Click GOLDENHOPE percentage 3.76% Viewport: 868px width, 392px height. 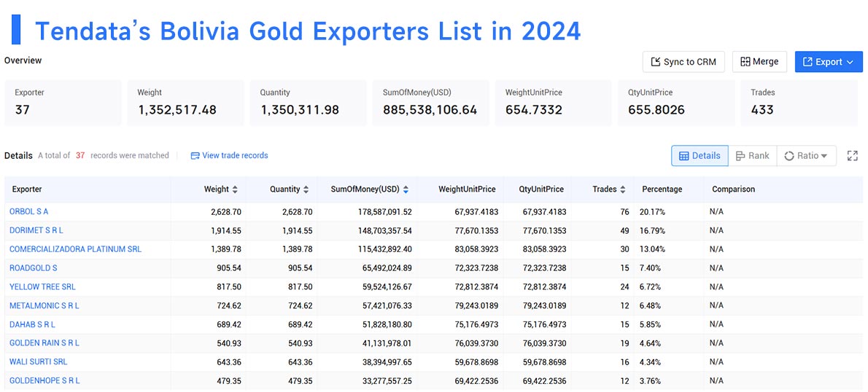coord(651,380)
